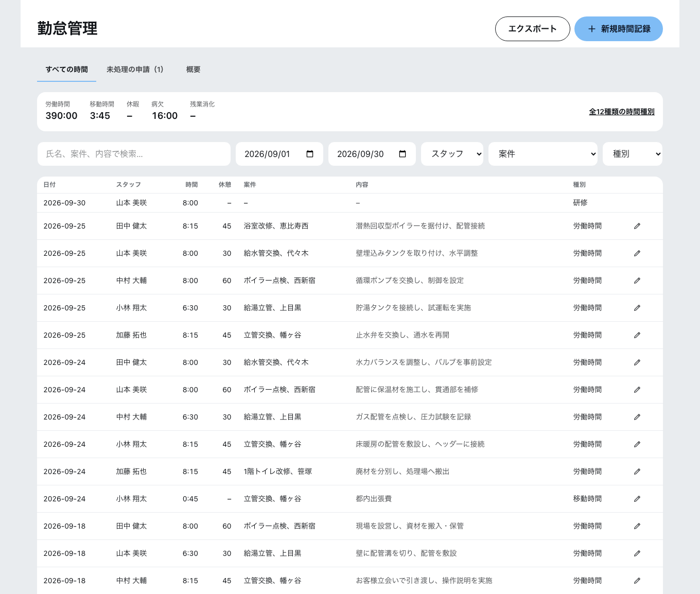Image resolution: width=700 pixels, height=594 pixels.
Task: Click the 移動時間 3:45 summary
Action: click(x=102, y=111)
